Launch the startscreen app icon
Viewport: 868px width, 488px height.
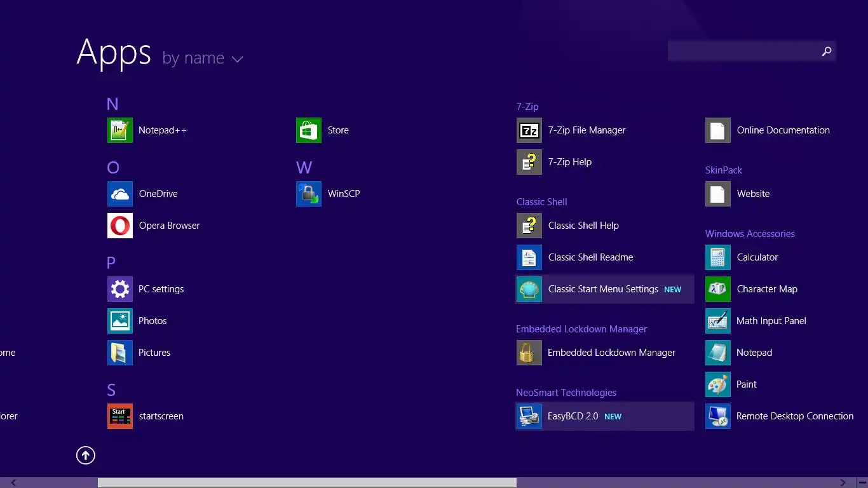[x=120, y=416]
